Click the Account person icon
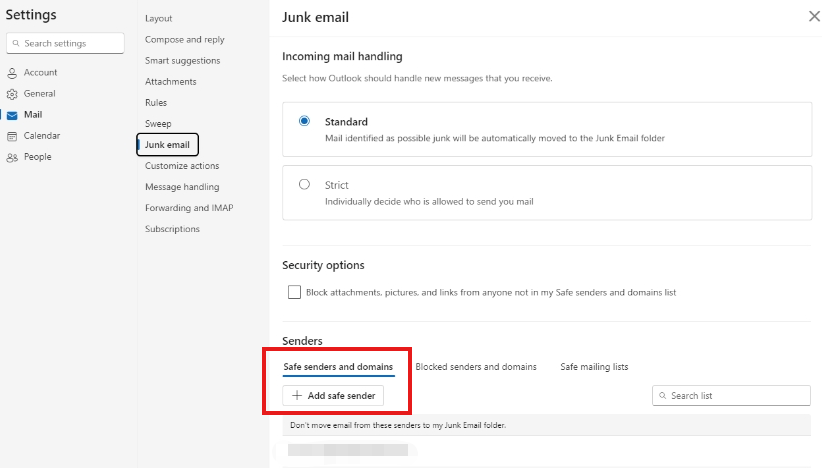The width and height of the screenshot is (822, 468). [12, 73]
